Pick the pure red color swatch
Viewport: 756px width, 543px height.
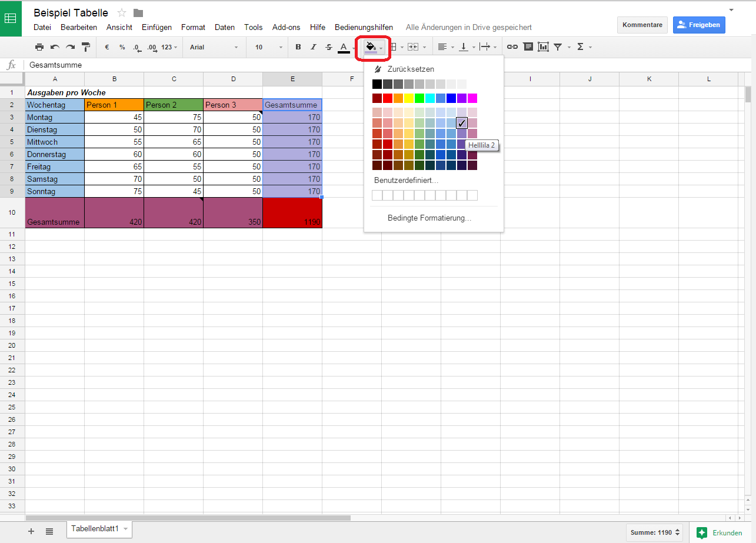[388, 98]
